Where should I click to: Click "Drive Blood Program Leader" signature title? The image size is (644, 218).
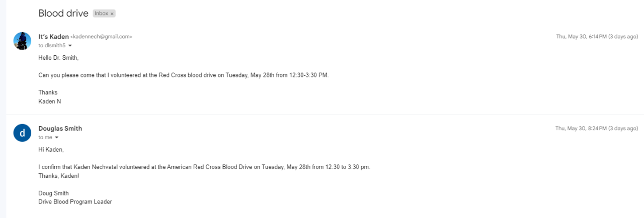coord(75,202)
